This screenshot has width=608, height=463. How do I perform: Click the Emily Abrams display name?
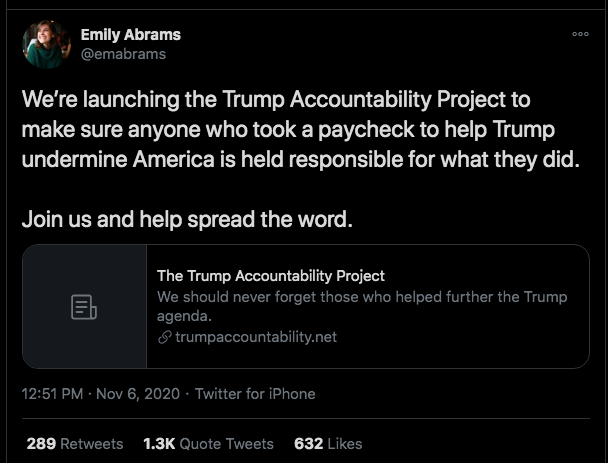click(x=130, y=34)
